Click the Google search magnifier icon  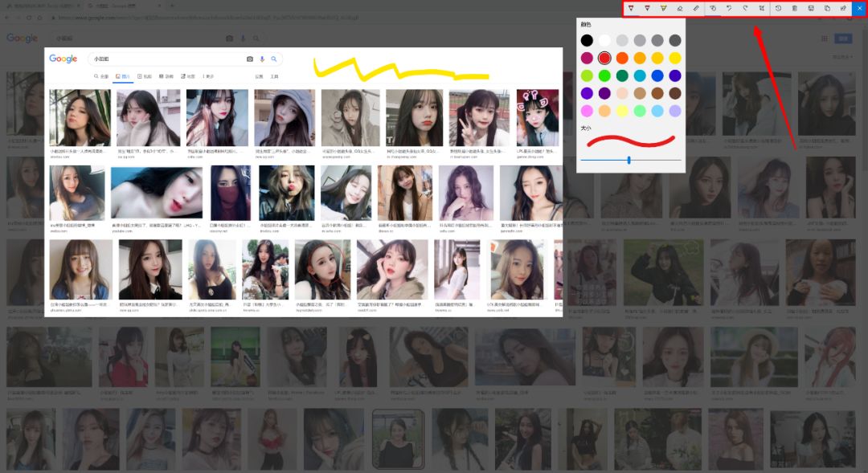274,59
